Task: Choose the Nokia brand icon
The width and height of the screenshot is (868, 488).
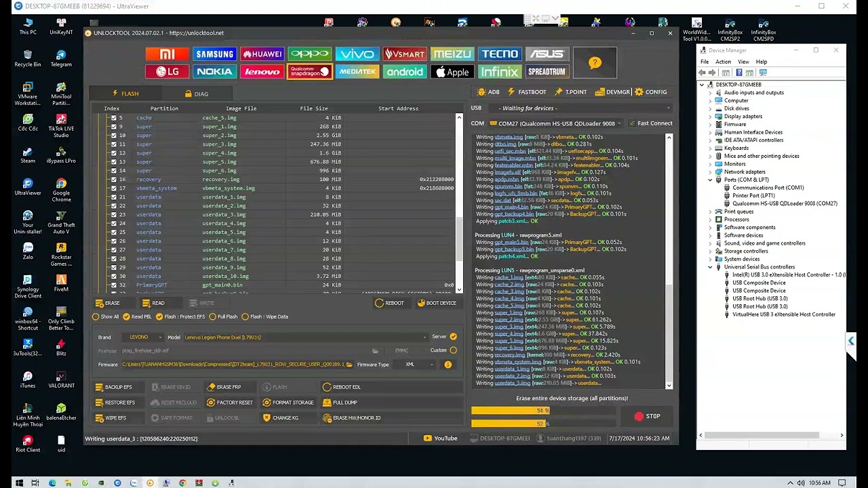Action: click(x=214, y=71)
